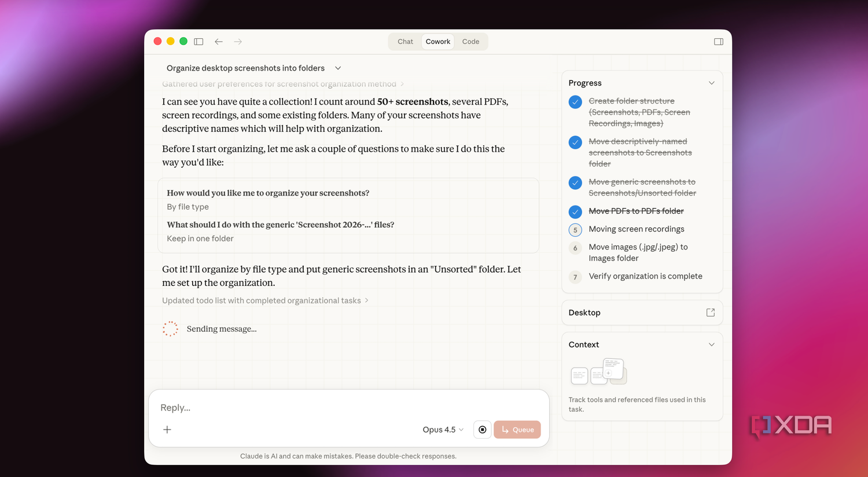Open the plus attachment menu

(x=167, y=430)
